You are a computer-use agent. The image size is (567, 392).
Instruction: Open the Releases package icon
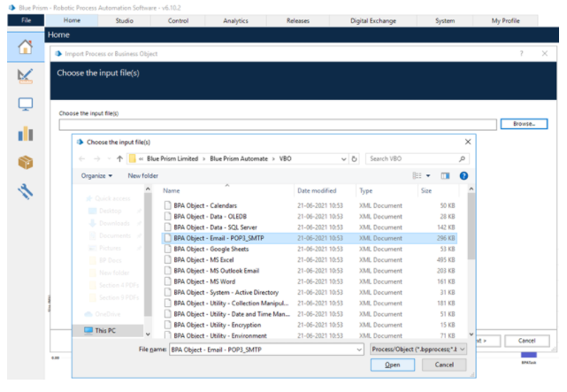pos(26,162)
